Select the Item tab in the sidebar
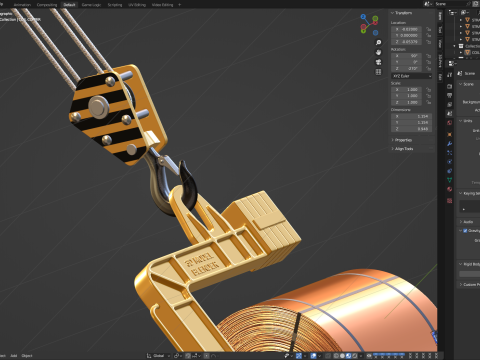 coord(440,16)
